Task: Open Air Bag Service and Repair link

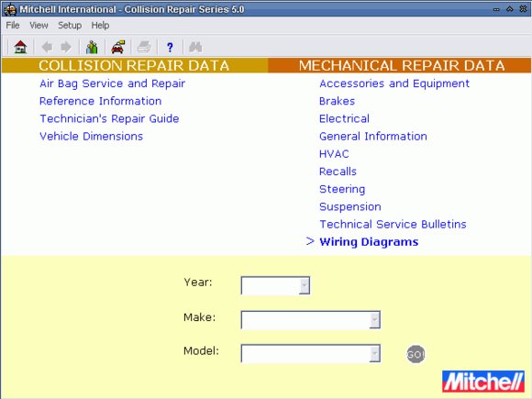Action: [112, 83]
